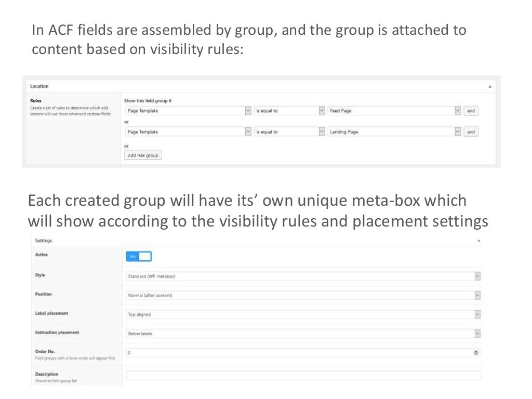Open the Position dropdown

click(303, 295)
